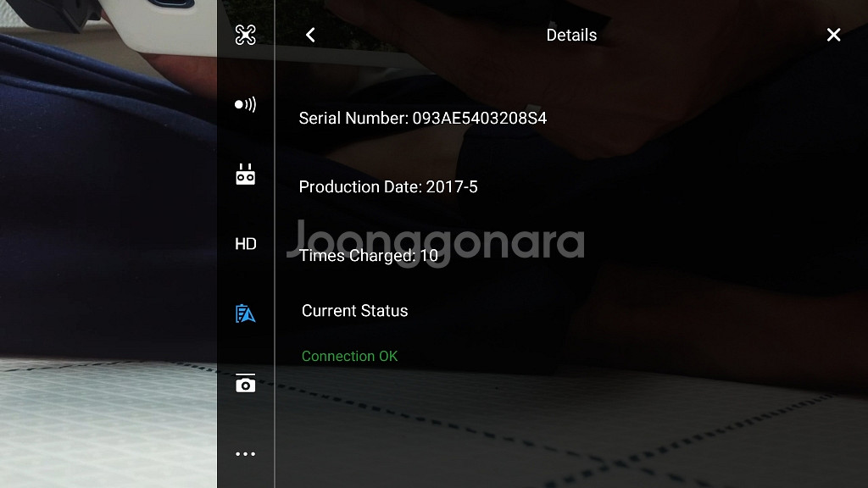
Task: Open the gimbal camera settings
Action: [245, 384]
